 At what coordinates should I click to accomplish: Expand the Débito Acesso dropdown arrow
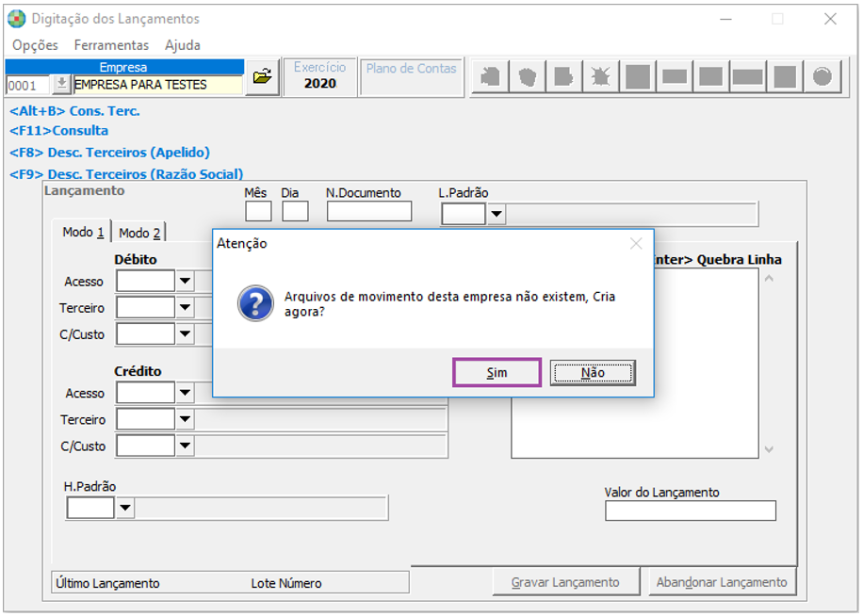tap(185, 281)
